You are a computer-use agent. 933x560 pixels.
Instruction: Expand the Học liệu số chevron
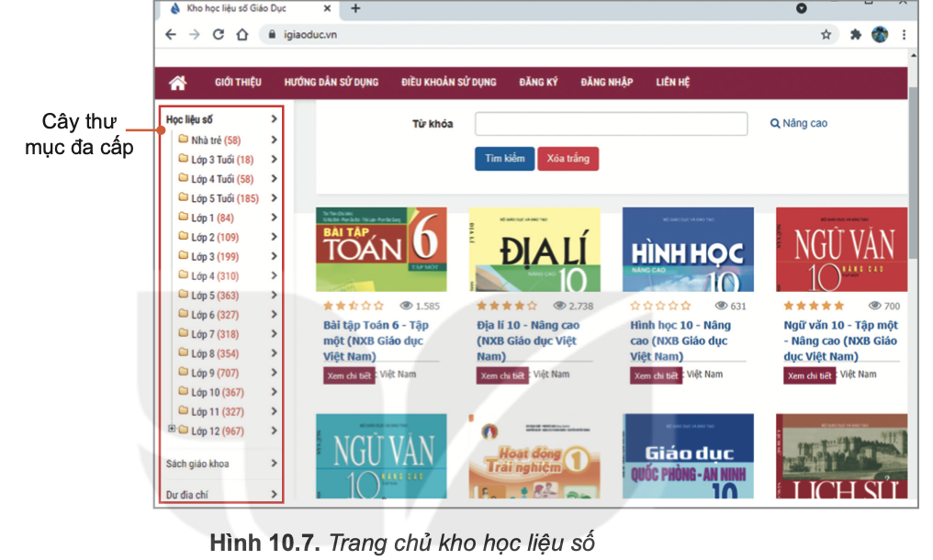tap(273, 118)
